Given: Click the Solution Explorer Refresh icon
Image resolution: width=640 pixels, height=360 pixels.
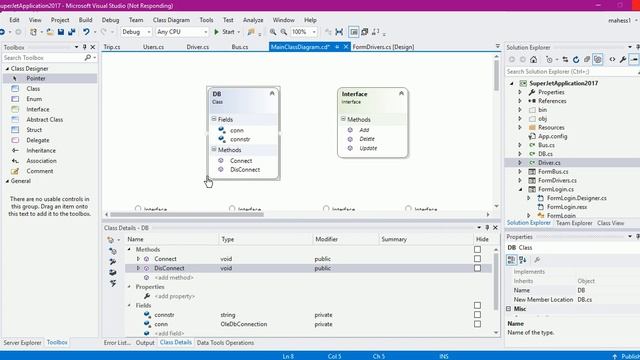Looking at the screenshot, I should click(576, 60).
